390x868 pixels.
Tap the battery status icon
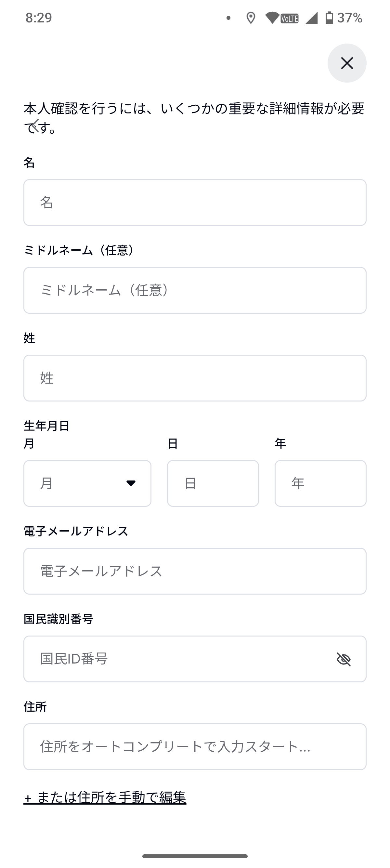click(329, 18)
